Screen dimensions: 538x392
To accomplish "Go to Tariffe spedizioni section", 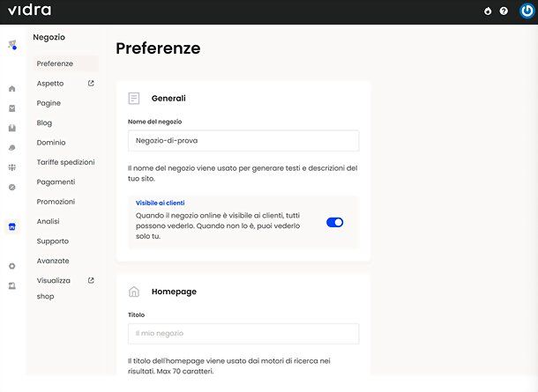I will point(65,162).
